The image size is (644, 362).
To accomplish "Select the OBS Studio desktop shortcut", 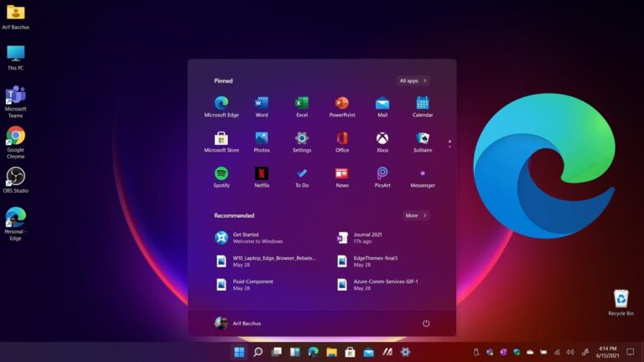I will coord(16,180).
